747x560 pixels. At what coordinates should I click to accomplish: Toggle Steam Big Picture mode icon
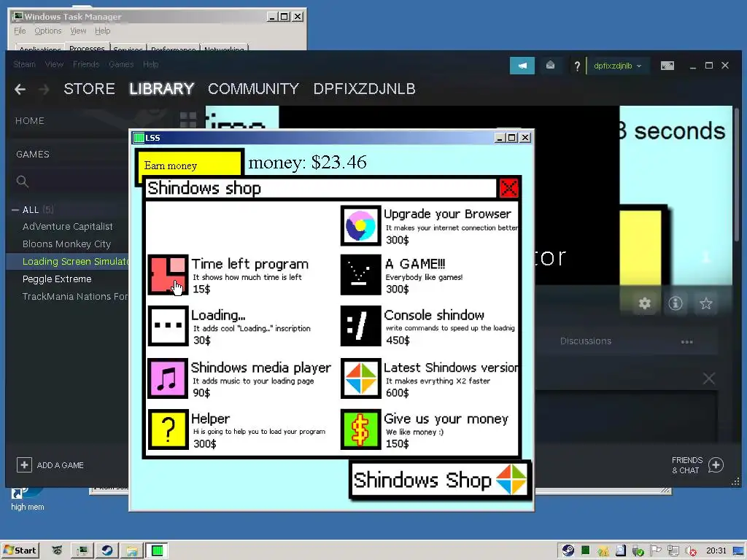pos(667,66)
